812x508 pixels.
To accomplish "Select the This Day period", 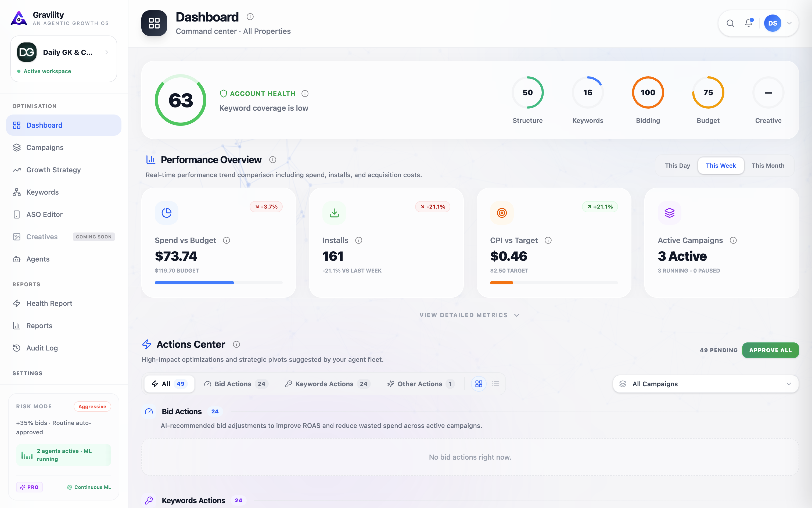I will [x=677, y=166].
